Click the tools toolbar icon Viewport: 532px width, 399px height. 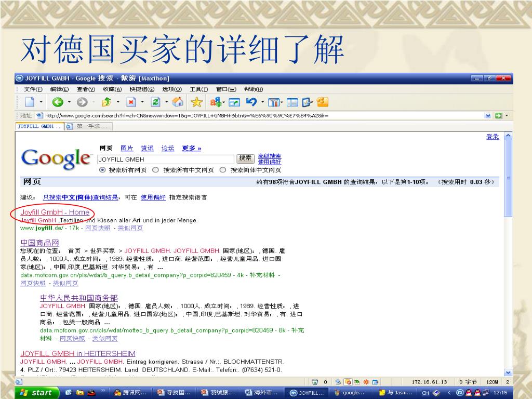click(273, 102)
